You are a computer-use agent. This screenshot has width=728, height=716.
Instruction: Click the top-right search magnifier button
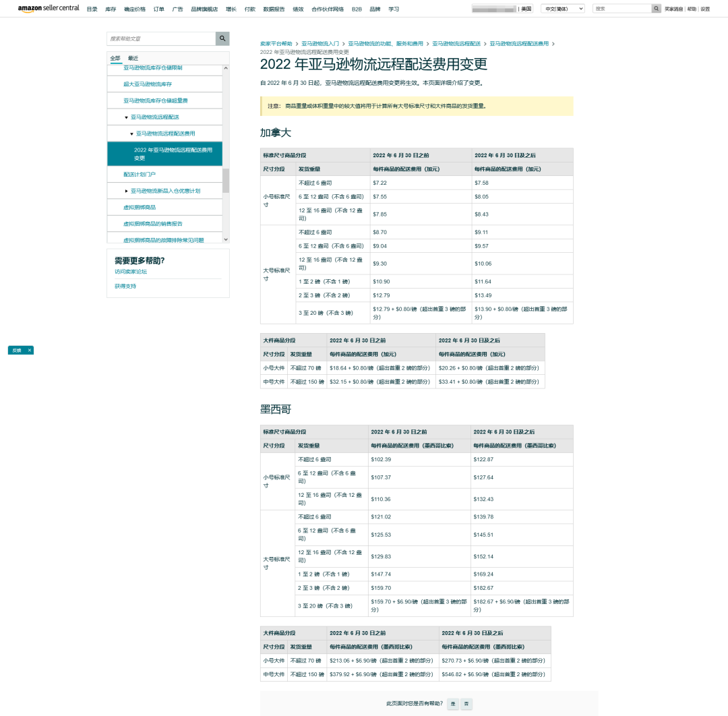656,8
